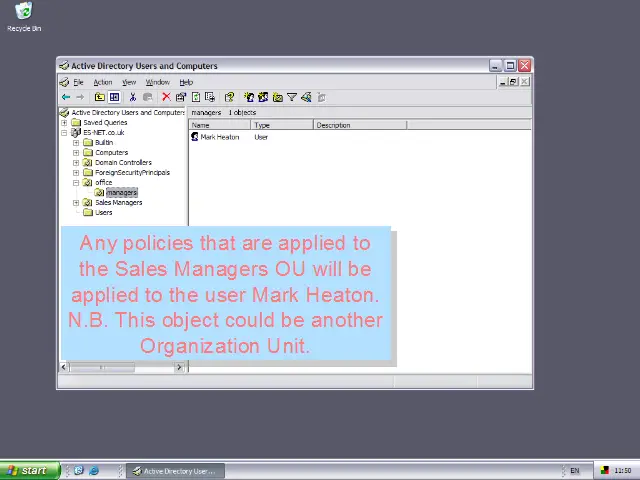Select the Builtin container
The height and width of the screenshot is (480, 640).
pos(104,142)
